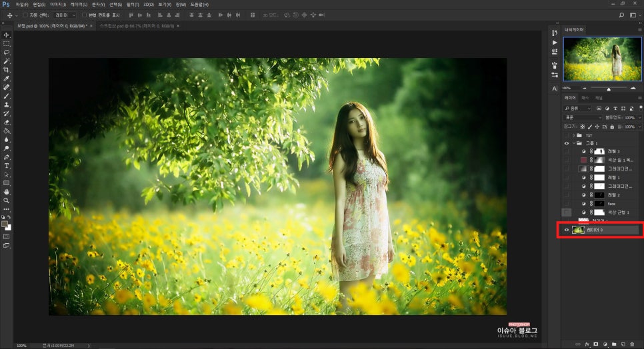Select the Brush tool
Viewport: 644px width, 349px height.
pos(6,96)
